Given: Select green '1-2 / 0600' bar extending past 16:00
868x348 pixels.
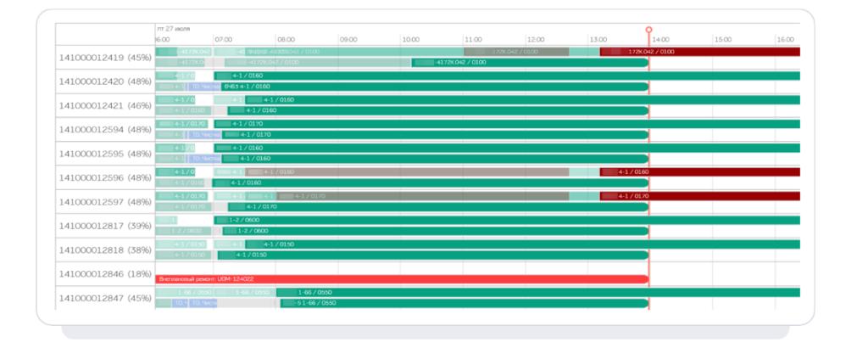Looking at the screenshot, I should (507, 220).
